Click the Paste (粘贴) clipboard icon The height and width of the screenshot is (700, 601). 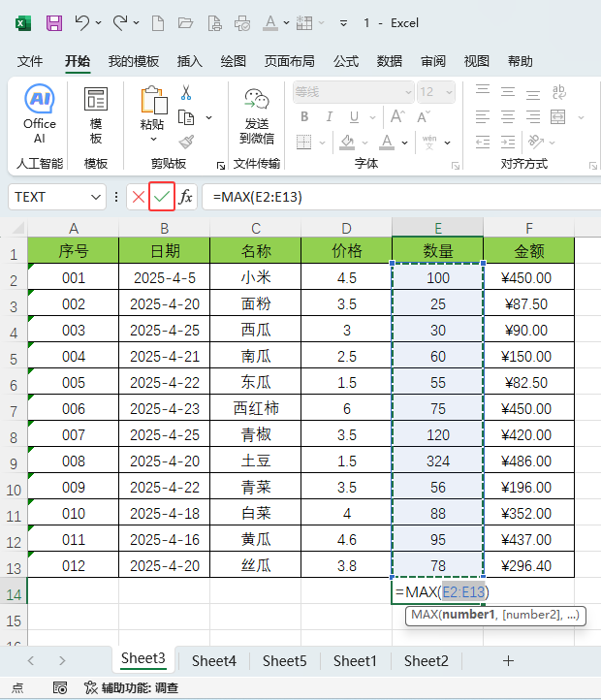tap(153, 101)
